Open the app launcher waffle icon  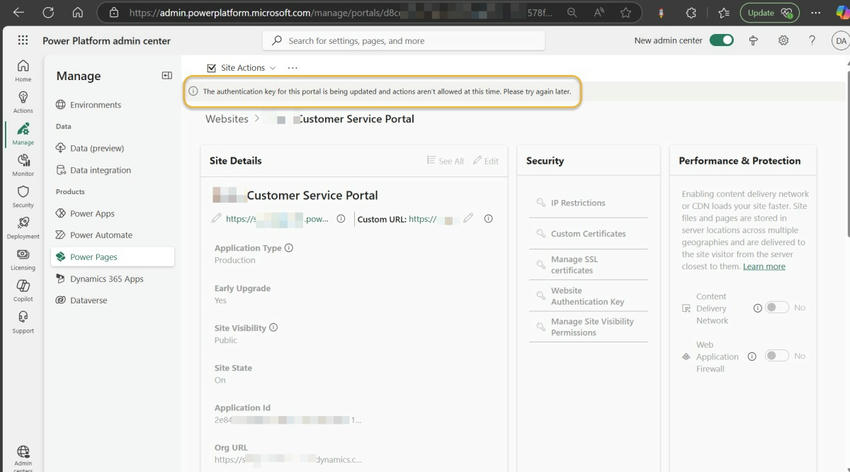22,41
